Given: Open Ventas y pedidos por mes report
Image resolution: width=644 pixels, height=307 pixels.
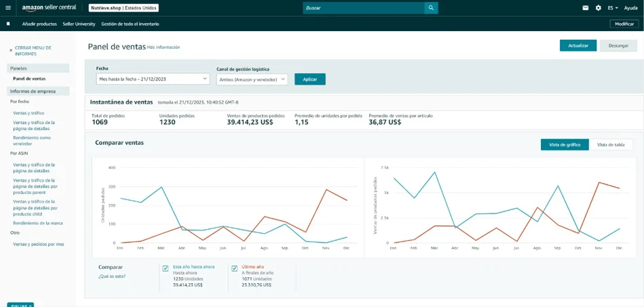Looking at the screenshot, I should pyautogui.click(x=39, y=244).
